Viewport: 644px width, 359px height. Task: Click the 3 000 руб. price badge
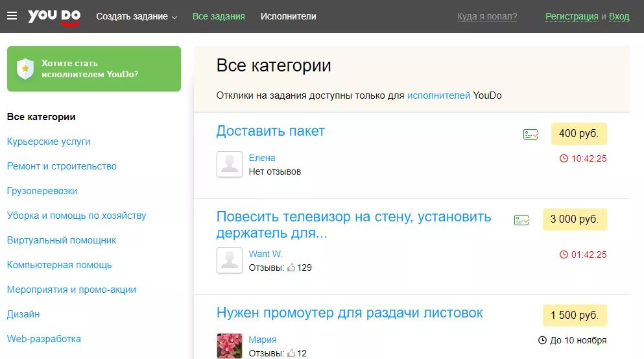coord(575,219)
